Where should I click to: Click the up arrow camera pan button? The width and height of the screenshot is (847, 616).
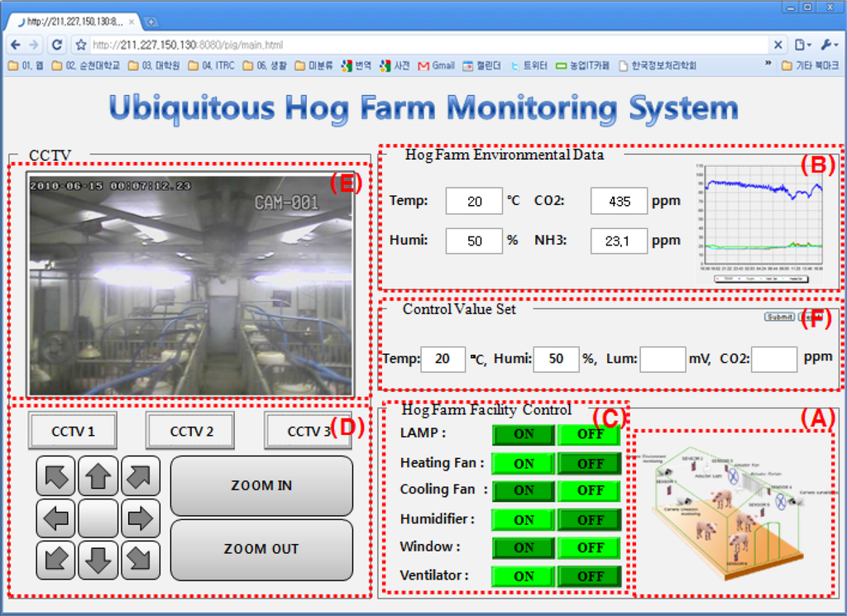98,475
